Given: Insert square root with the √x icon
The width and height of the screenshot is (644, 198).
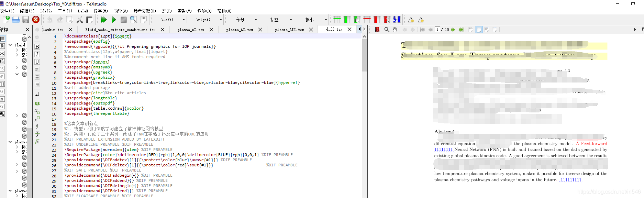Looking at the screenshot, I should (37, 142).
